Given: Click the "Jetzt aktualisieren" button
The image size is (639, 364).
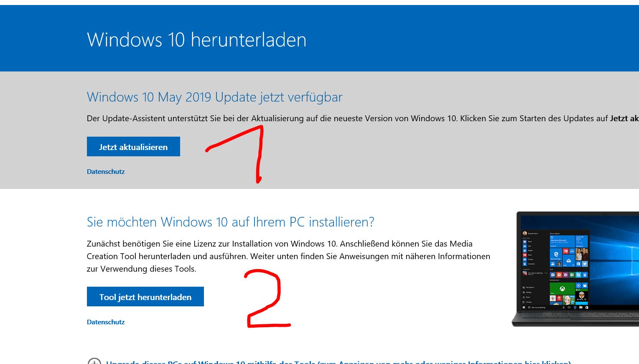Looking at the screenshot, I should click(133, 147).
